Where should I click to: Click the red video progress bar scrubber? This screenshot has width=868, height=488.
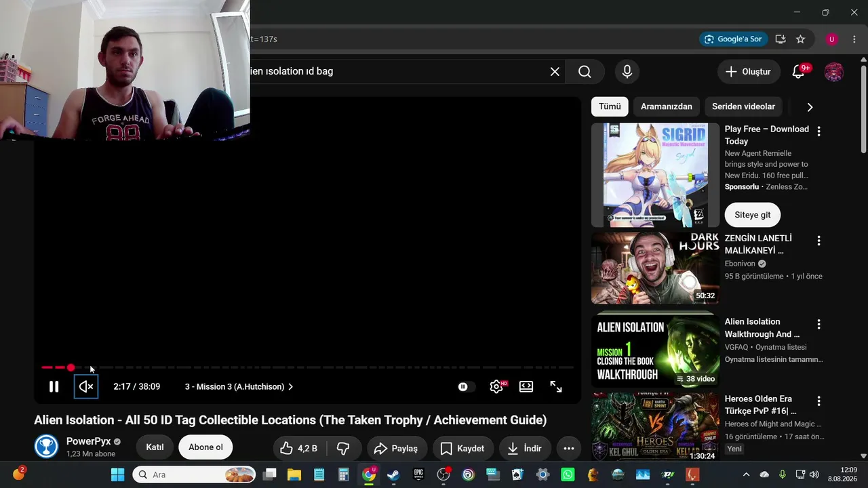click(x=71, y=367)
